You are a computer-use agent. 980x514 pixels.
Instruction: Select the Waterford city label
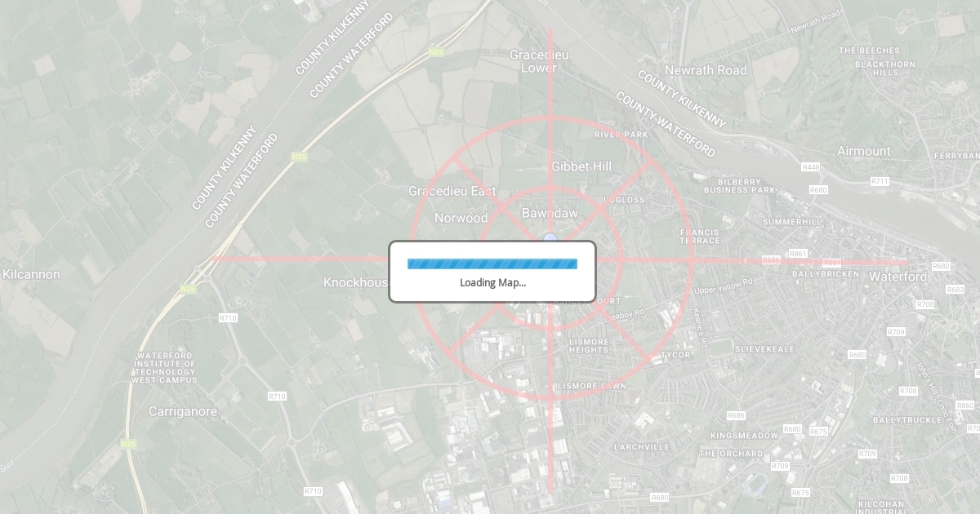(x=898, y=277)
